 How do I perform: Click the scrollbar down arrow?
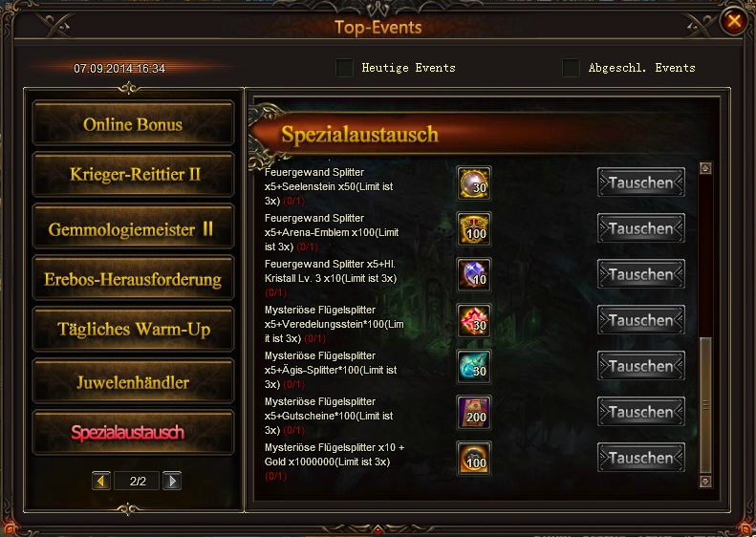(x=705, y=481)
